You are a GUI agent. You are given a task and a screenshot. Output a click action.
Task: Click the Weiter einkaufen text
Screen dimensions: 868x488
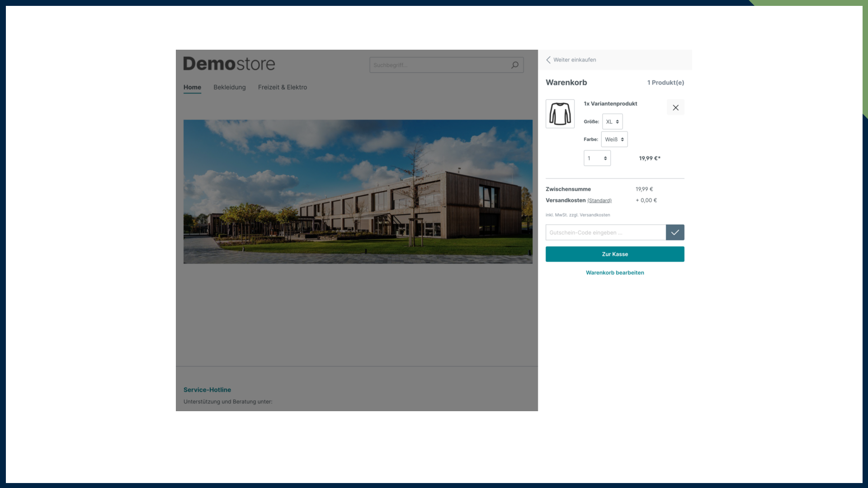[574, 60]
